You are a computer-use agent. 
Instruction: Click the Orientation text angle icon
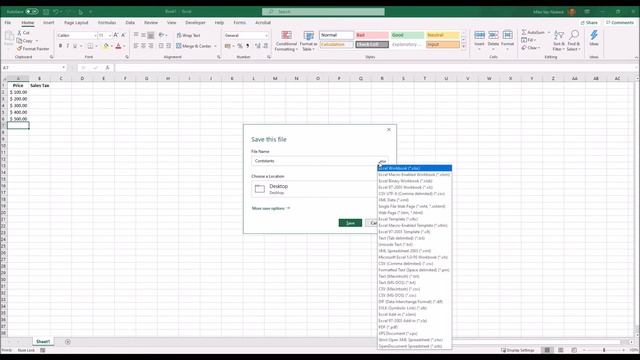162,36
